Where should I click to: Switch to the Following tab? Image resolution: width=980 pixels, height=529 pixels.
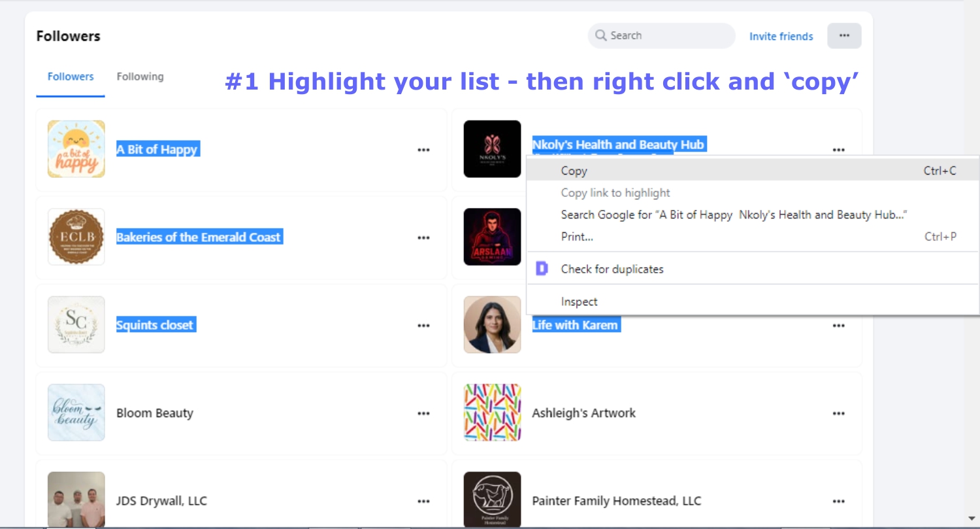click(140, 77)
